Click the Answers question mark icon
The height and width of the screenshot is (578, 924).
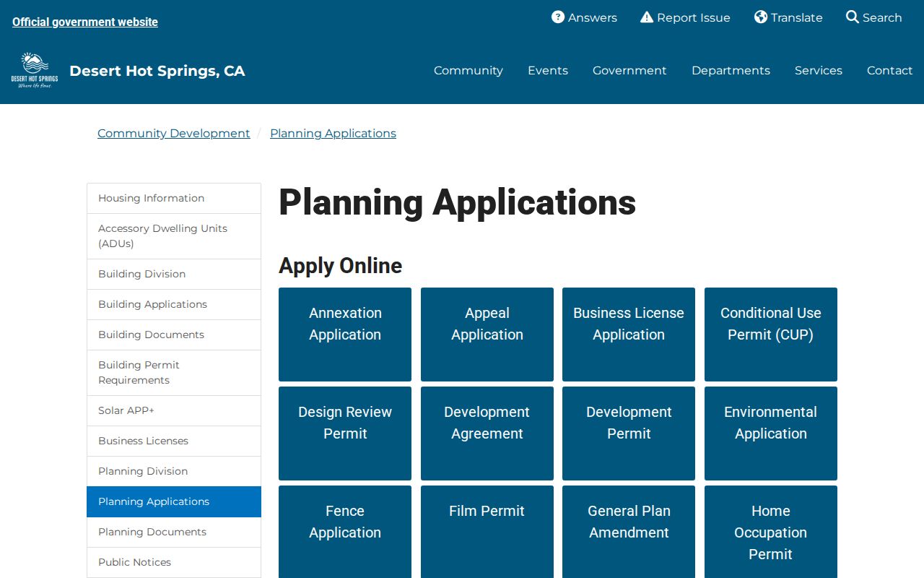pos(558,17)
